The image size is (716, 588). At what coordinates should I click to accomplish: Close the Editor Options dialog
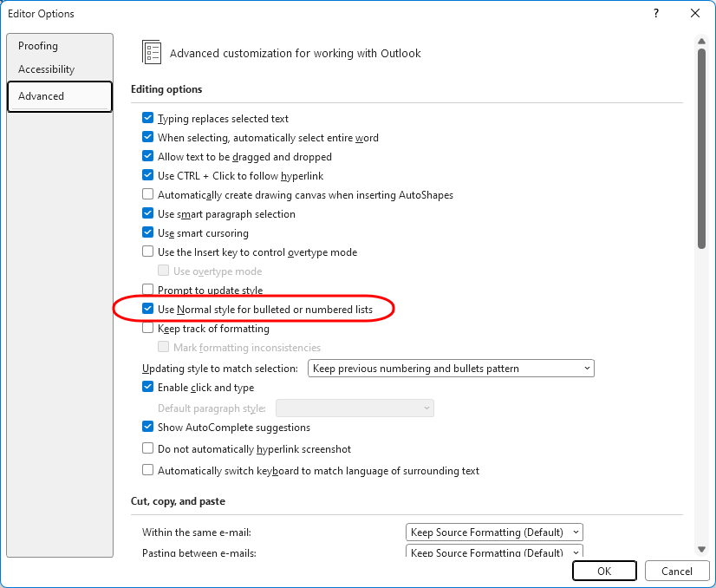pyautogui.click(x=694, y=13)
